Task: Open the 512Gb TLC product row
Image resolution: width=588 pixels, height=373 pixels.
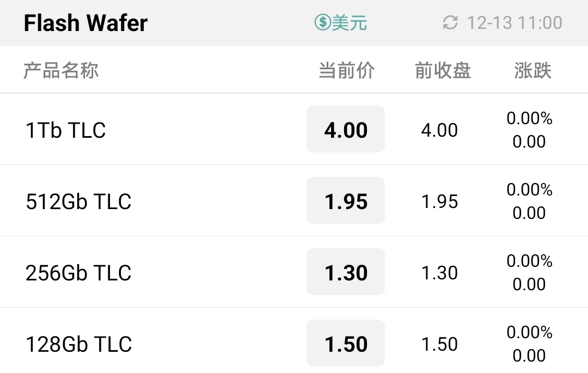Action: click(294, 200)
